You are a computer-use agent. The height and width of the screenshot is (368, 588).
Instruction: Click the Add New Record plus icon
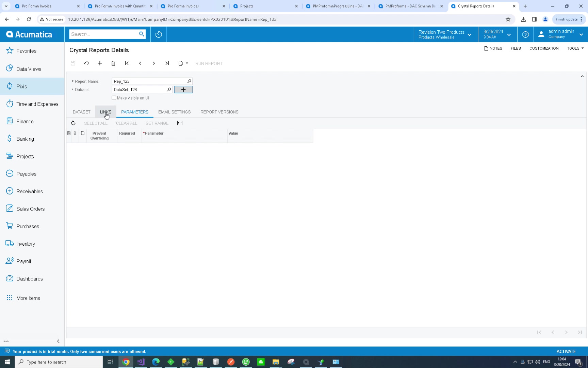[100, 63]
